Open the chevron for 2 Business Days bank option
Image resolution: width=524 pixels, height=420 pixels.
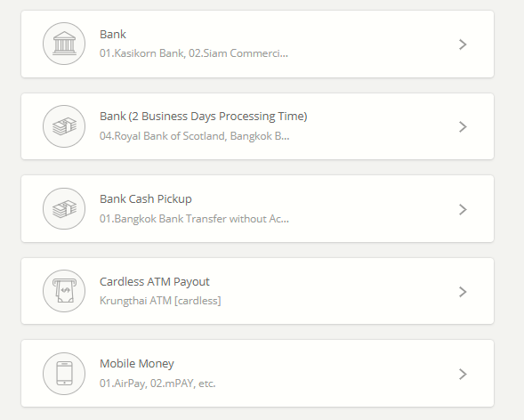463,127
